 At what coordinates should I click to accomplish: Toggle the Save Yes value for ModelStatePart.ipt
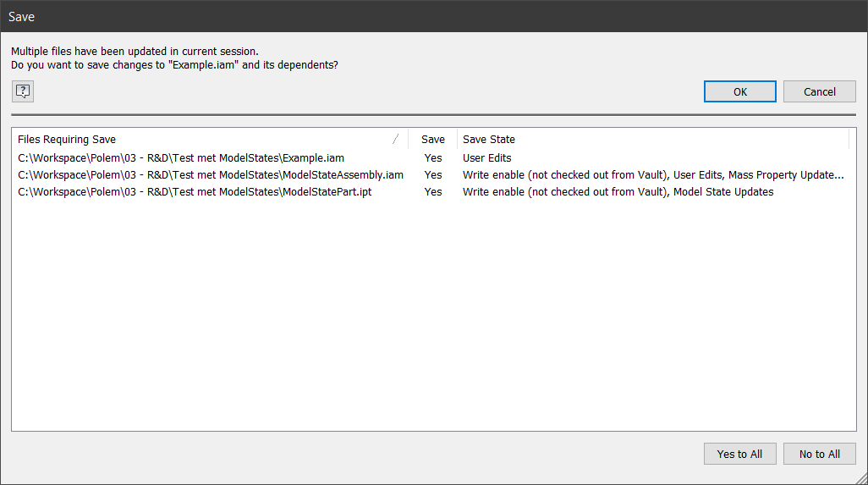click(x=433, y=192)
